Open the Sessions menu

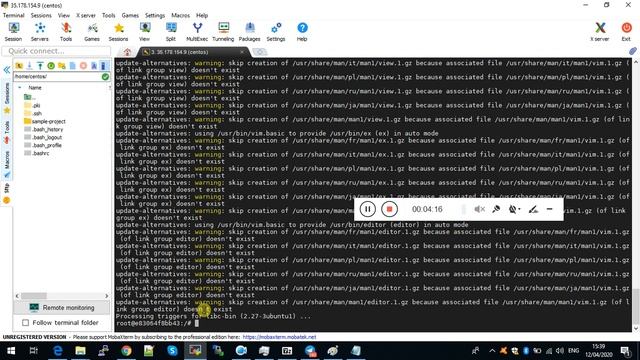click(41, 15)
